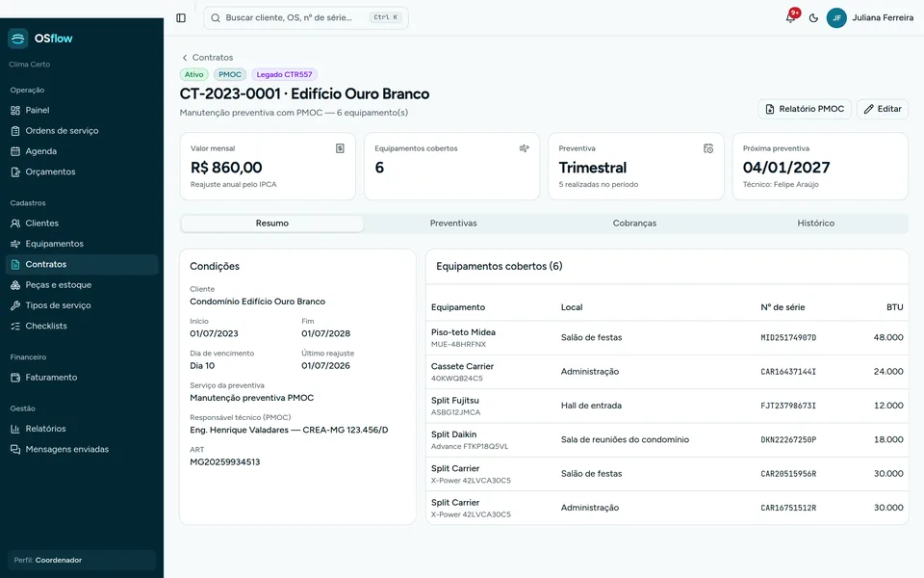Switch to dark mode moon icon
The height and width of the screenshot is (578, 924).
pos(814,17)
